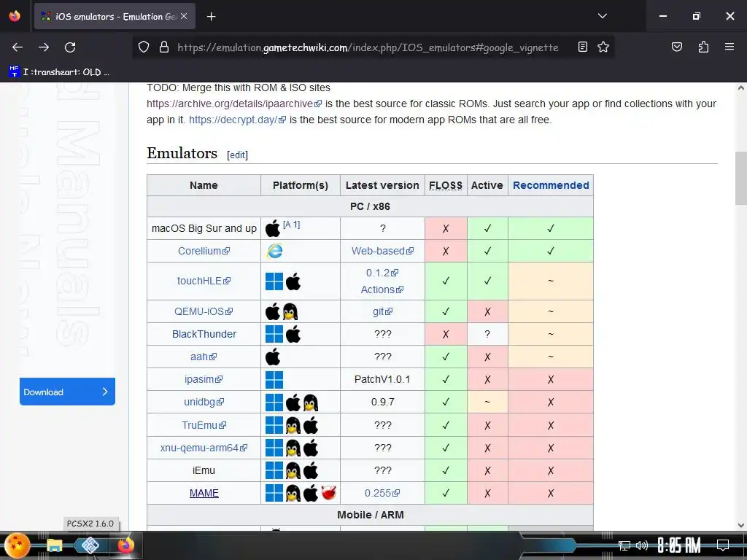The height and width of the screenshot is (560, 747).
Task: Open touchHLE version 0.1.2 link
Action: pos(382,273)
